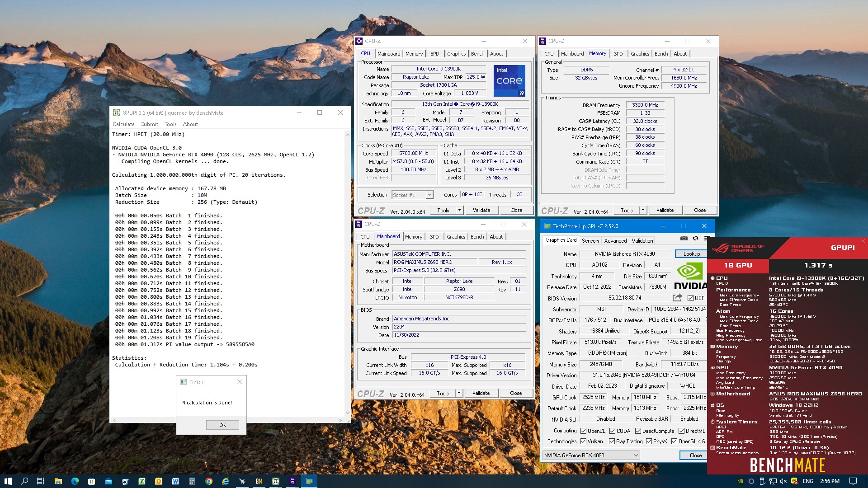Switch to CPU-Z taskbar icon

[x=292, y=481]
